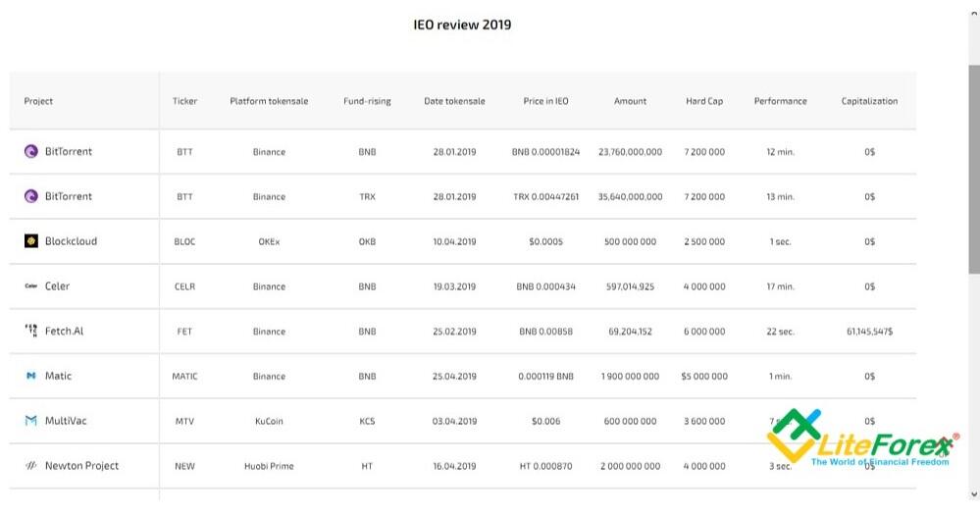Click the OKEx platform cell

[x=269, y=242]
